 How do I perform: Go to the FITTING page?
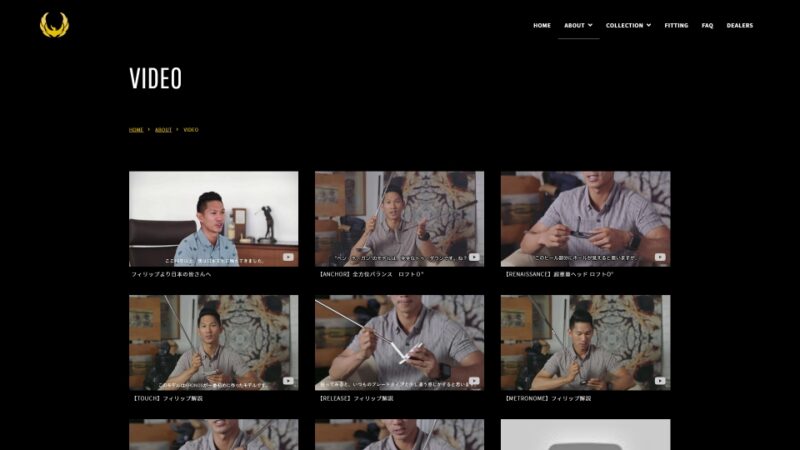click(676, 26)
